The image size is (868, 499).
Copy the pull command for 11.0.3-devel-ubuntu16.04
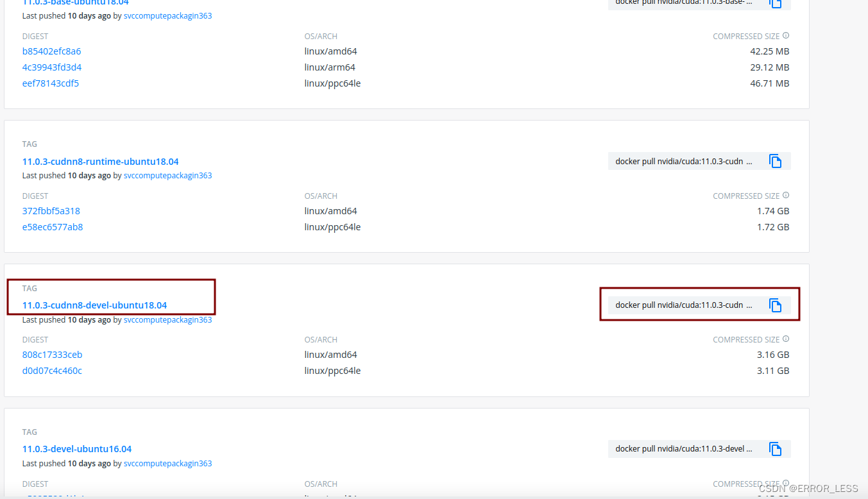point(776,449)
